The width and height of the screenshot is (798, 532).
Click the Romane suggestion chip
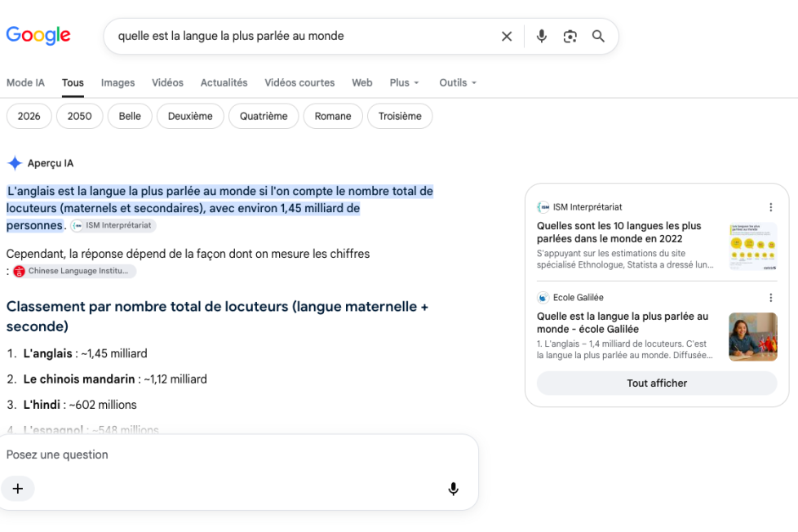333,116
